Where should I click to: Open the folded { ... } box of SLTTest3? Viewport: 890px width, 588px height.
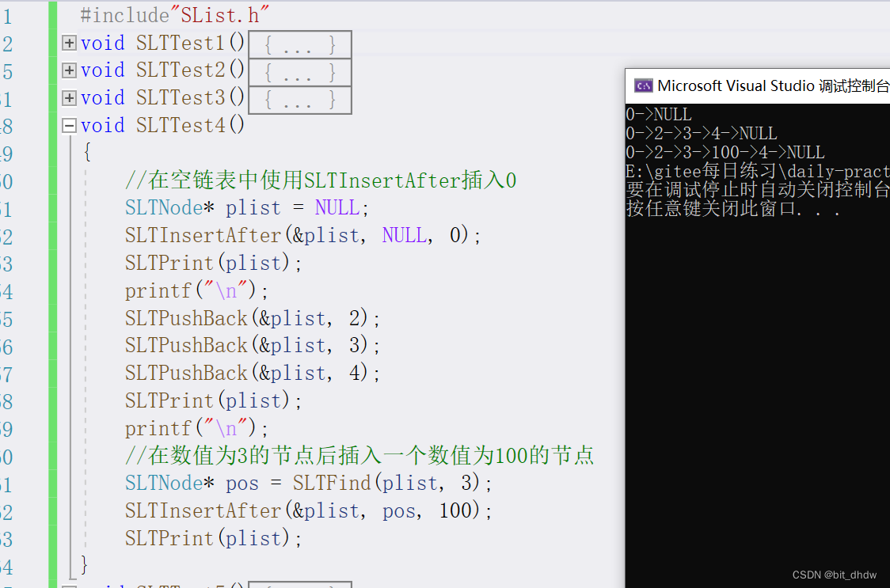(x=299, y=100)
